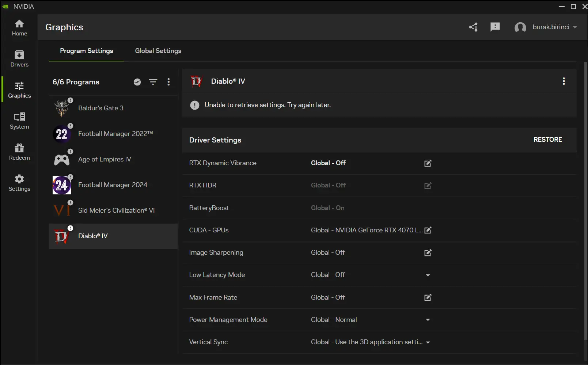Open the Drivers section
The height and width of the screenshot is (365, 588).
tap(19, 59)
